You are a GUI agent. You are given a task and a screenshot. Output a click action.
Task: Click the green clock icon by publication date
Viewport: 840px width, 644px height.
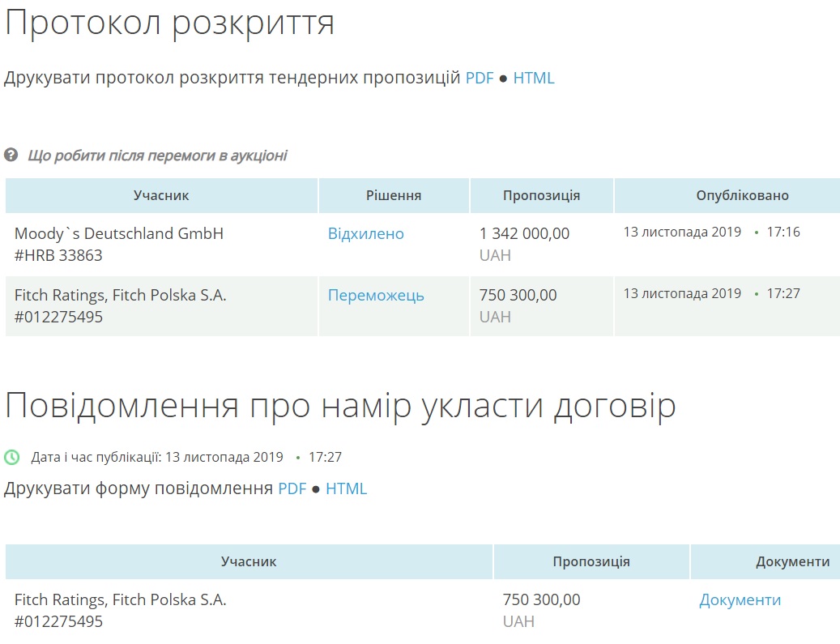pyautogui.click(x=12, y=457)
